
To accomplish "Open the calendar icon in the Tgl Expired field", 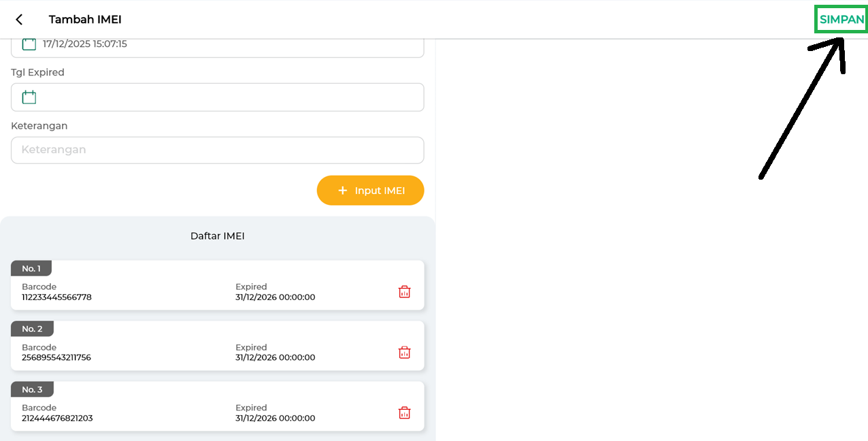I will pyautogui.click(x=29, y=97).
